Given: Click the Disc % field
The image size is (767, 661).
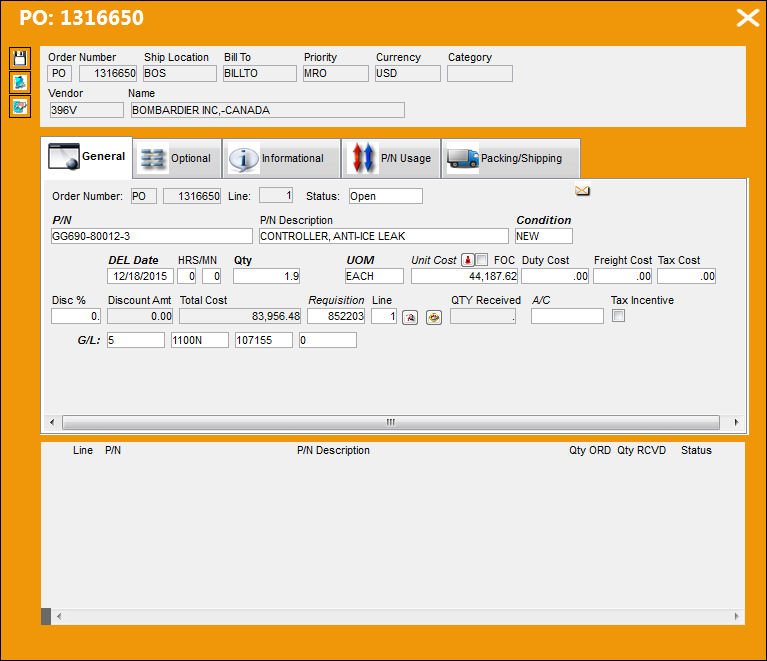Looking at the screenshot, I should 76,316.
